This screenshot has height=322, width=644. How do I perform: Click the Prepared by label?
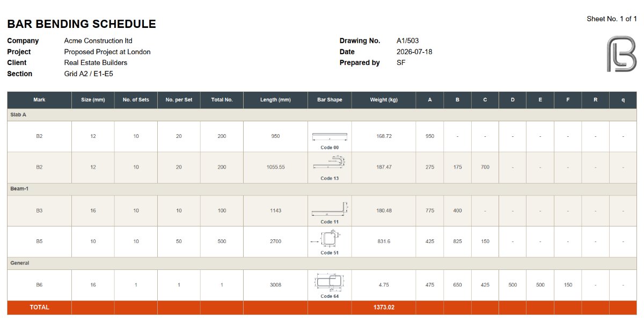click(360, 63)
